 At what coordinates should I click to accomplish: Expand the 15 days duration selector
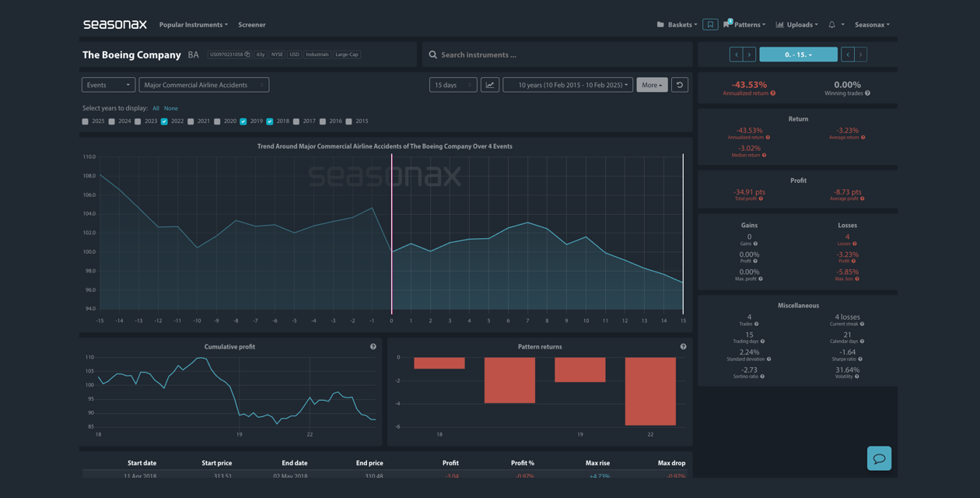click(453, 85)
